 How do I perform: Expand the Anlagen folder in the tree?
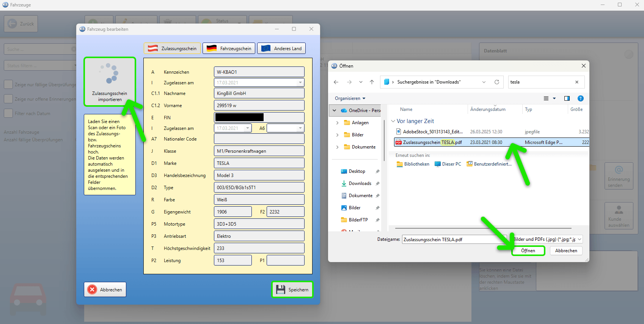338,123
